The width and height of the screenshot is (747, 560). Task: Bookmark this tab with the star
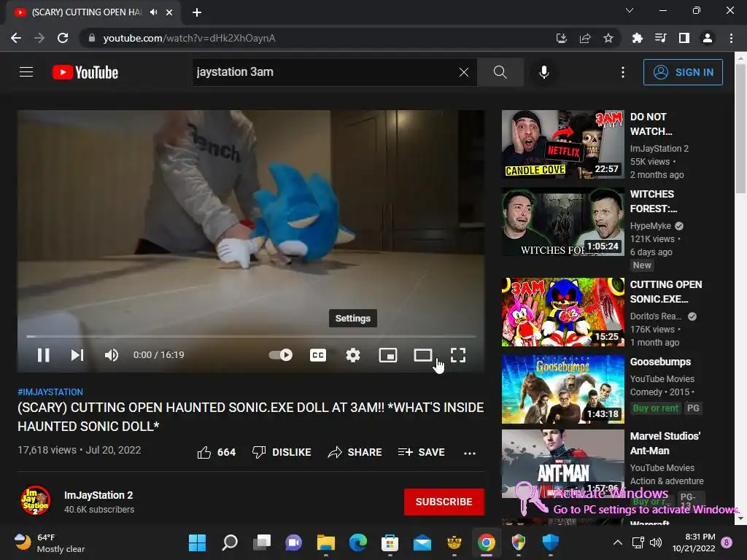608,38
